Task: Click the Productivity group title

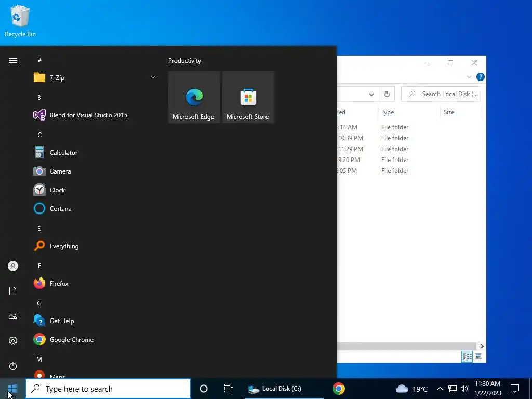Action: [x=184, y=61]
